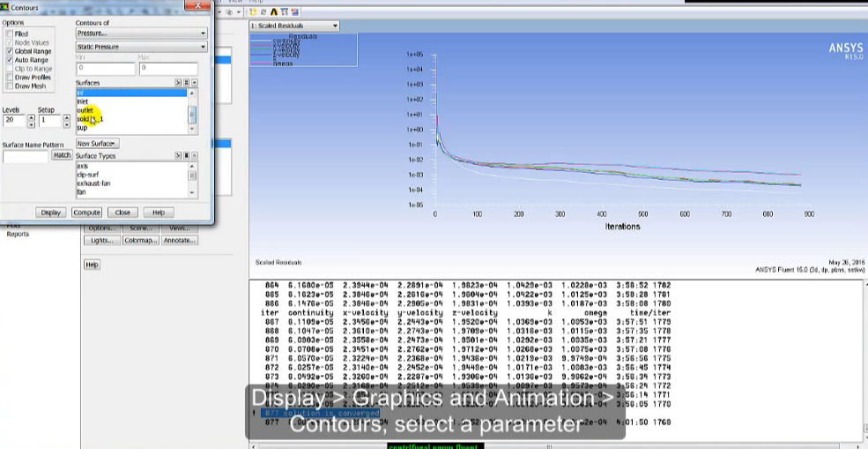Click the Min value field

105,68
